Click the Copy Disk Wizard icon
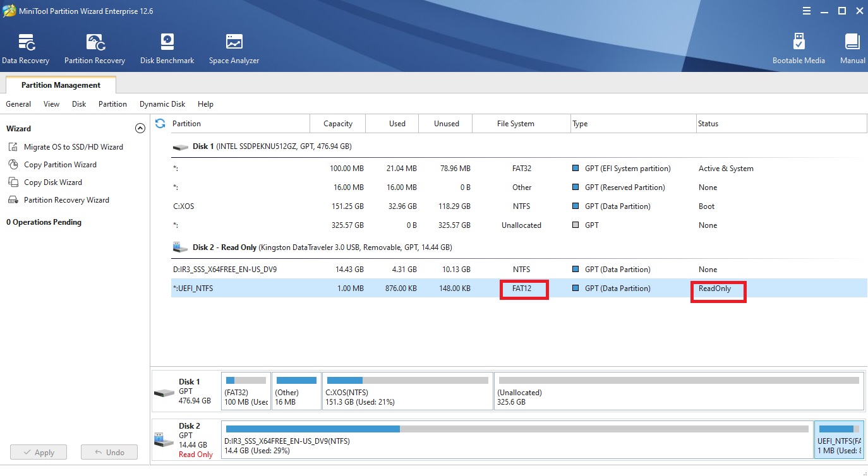 click(13, 182)
